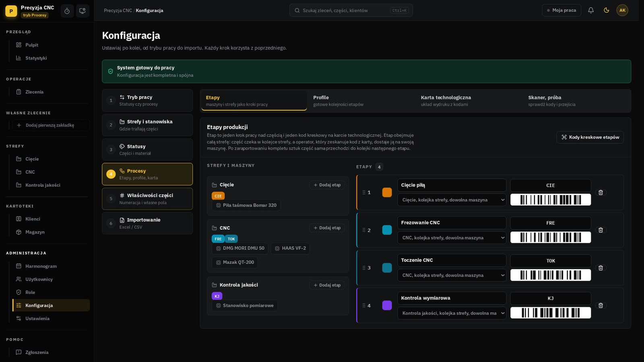644x362 pixels.
Task: Open the notifications bell
Action: point(591,10)
